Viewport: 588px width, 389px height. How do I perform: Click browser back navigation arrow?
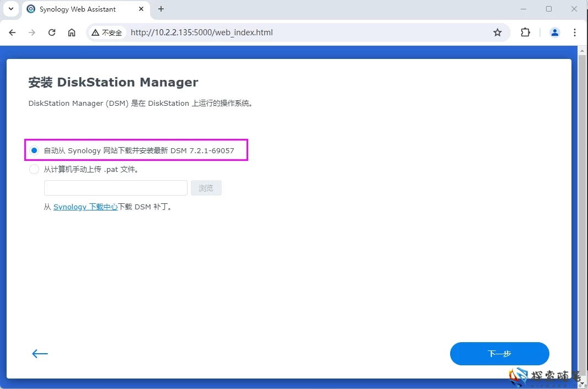(x=13, y=33)
